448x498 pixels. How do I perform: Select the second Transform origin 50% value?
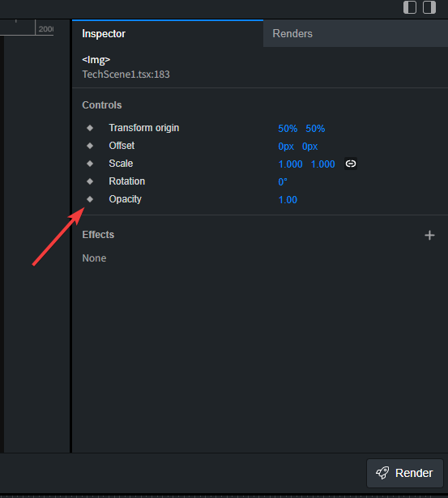coord(315,129)
